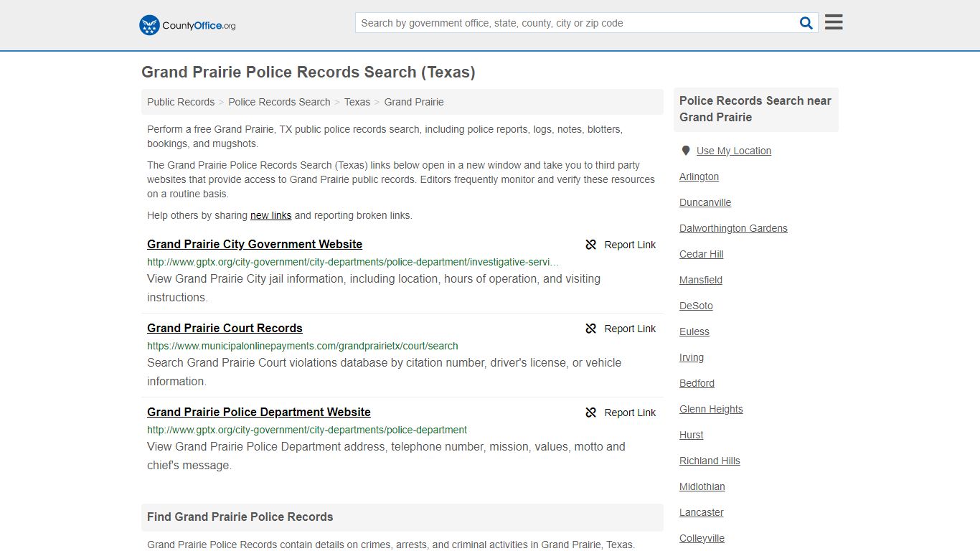The height and width of the screenshot is (551, 980).
Task: Report Link for City Government Website
Action: [x=621, y=245]
